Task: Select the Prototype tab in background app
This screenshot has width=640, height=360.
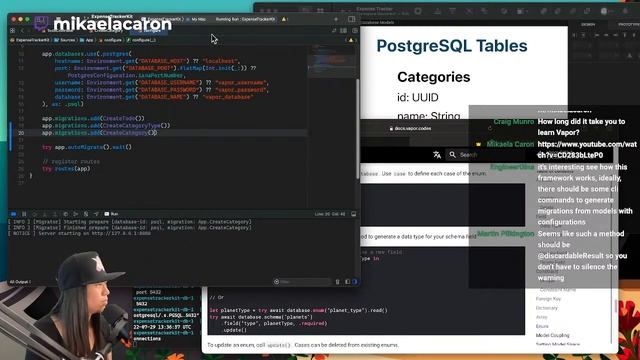Action: (x=629, y=24)
